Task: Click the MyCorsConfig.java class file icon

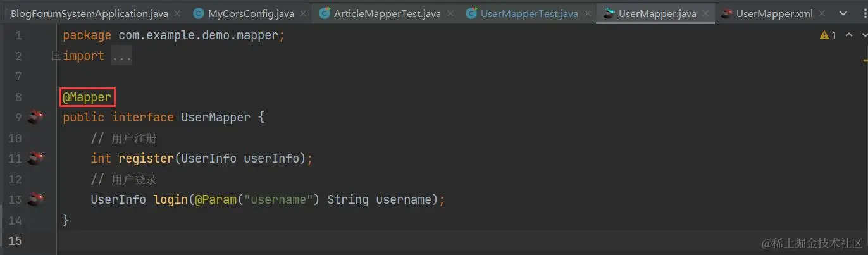Action: coord(199,13)
